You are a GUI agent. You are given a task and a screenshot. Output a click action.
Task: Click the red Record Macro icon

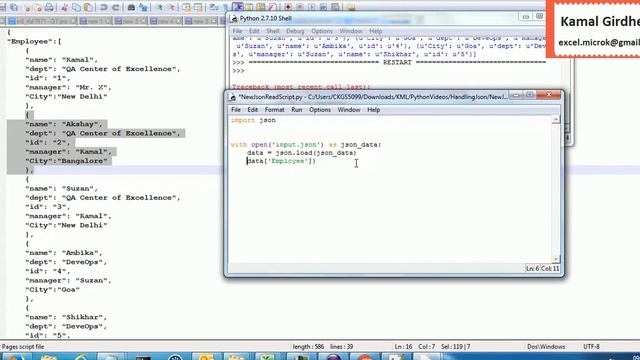pos(288,7)
